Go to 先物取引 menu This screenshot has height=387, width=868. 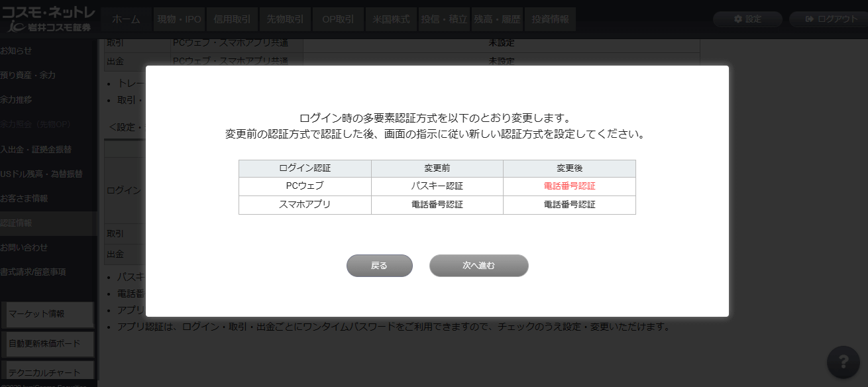click(x=285, y=19)
